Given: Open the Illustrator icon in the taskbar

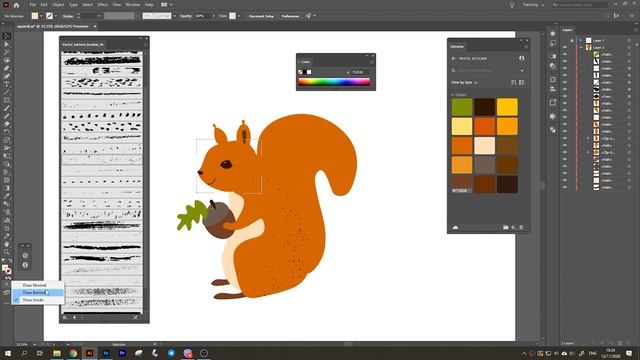Looking at the screenshot, I should 89,353.
